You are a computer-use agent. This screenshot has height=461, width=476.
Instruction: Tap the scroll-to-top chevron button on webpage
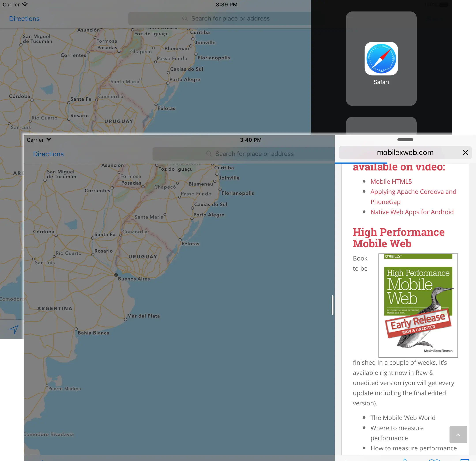[x=458, y=434]
